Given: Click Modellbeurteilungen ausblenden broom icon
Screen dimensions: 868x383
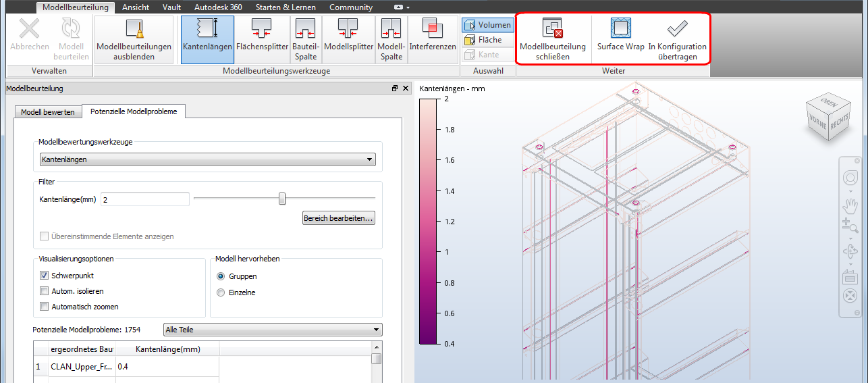Looking at the screenshot, I should (x=134, y=29).
